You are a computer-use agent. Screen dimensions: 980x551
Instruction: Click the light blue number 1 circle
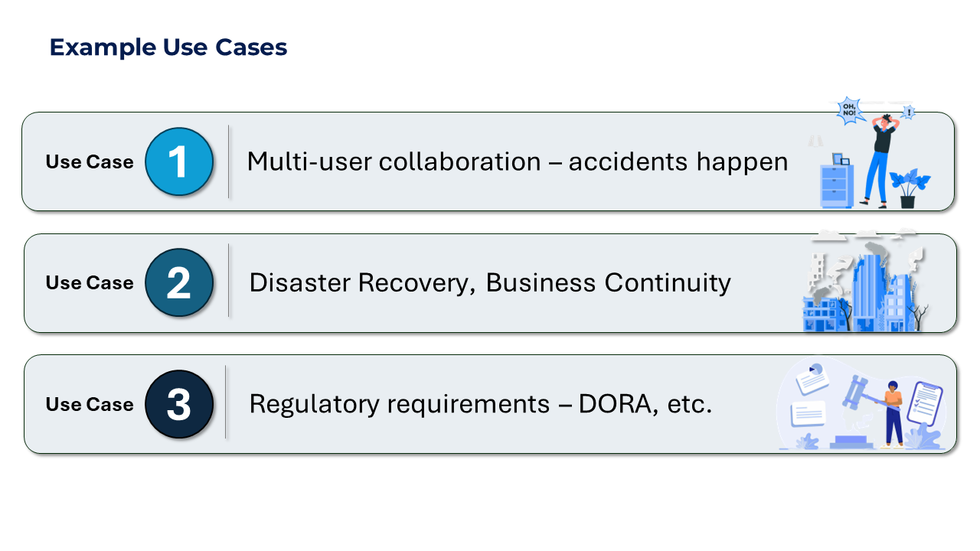click(x=178, y=161)
